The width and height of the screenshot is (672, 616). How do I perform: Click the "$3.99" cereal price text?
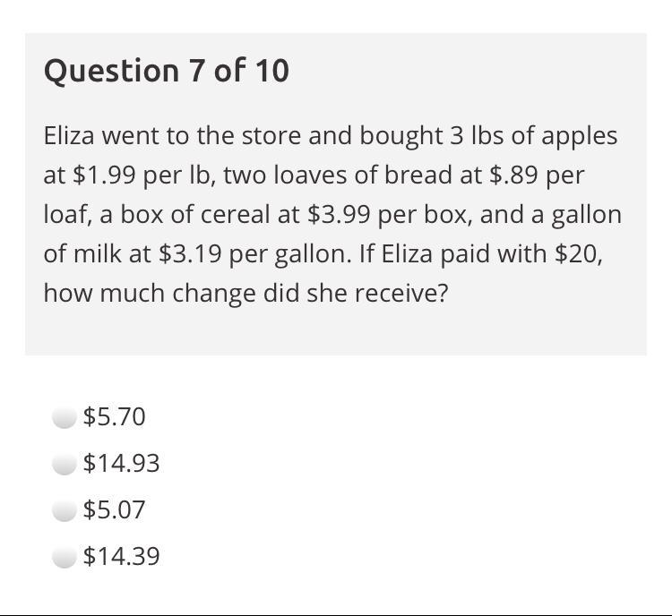[x=339, y=215]
